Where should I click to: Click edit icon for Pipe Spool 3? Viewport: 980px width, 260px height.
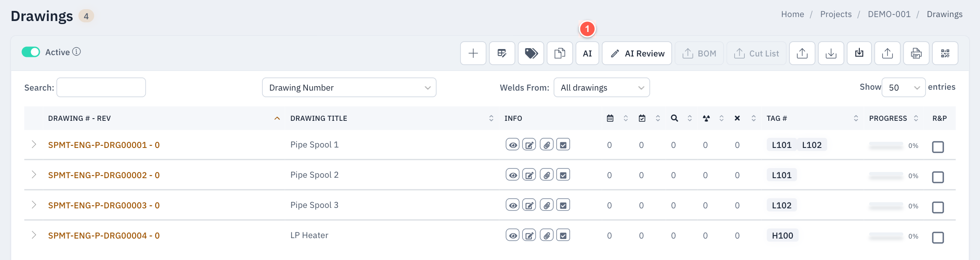tap(529, 205)
